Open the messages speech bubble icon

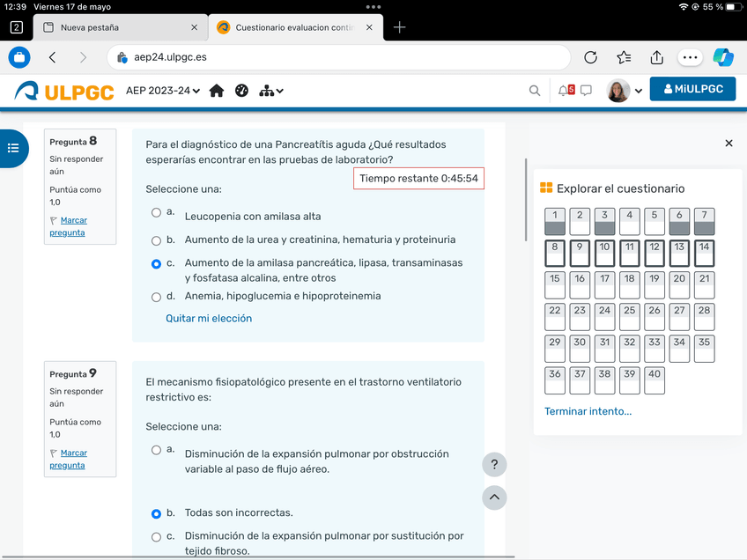(x=586, y=91)
